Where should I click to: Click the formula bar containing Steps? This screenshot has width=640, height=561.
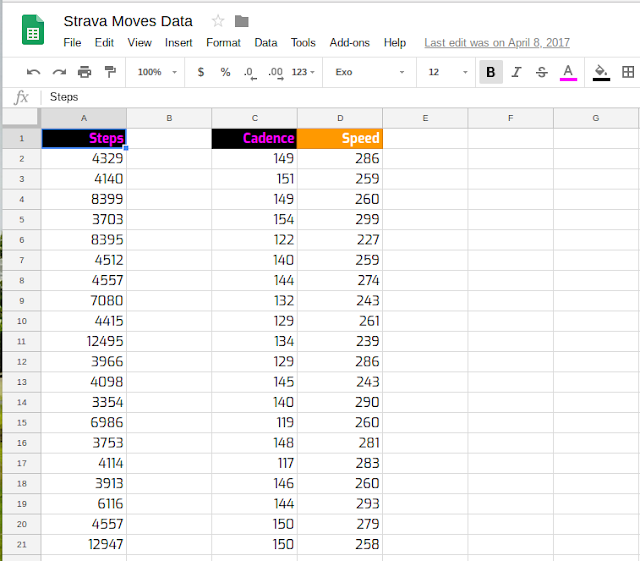pyautogui.click(x=340, y=97)
